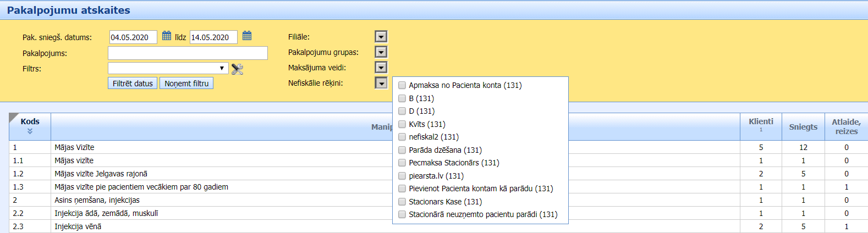The image size is (868, 233).
Task: Open the start date calendar picker
Action: click(x=167, y=36)
